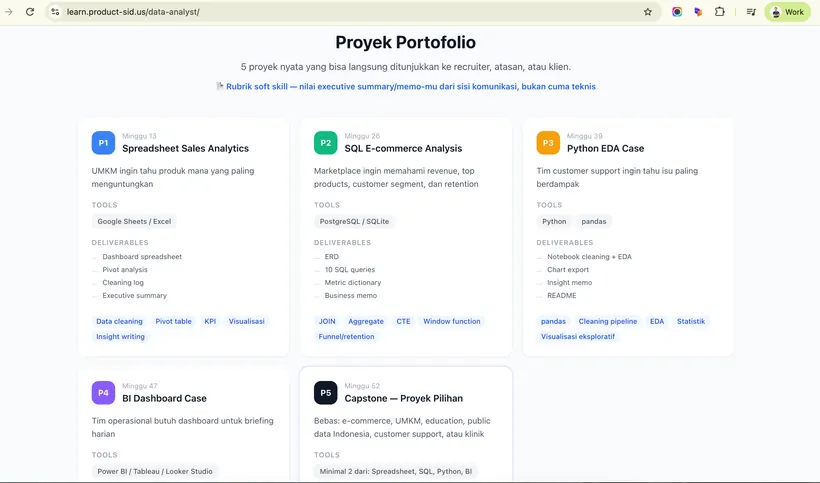This screenshot has height=483, width=820.
Task: Click the Insight memo deliverable
Action: pos(570,282)
